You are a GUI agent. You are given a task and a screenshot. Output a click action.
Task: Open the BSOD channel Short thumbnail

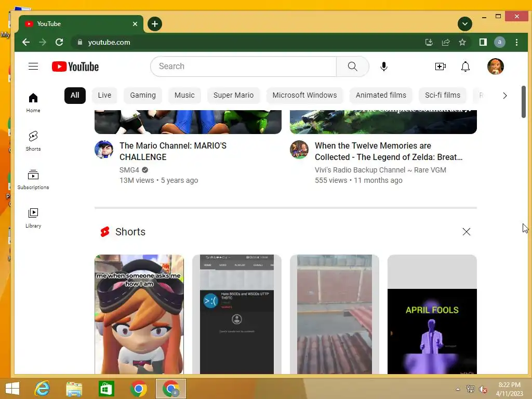(237, 314)
